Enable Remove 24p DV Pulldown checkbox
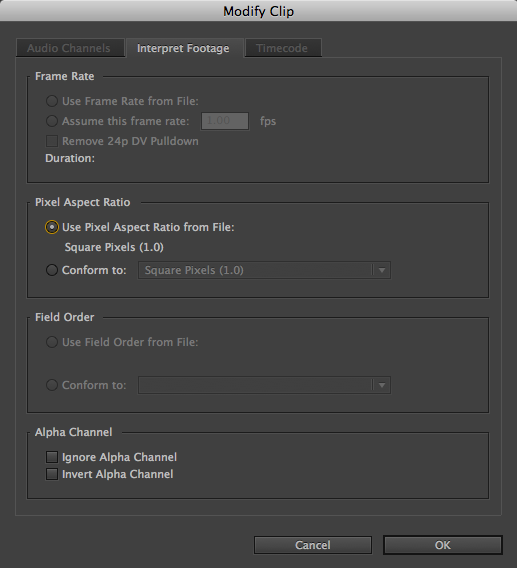The image size is (517, 568). (52, 141)
